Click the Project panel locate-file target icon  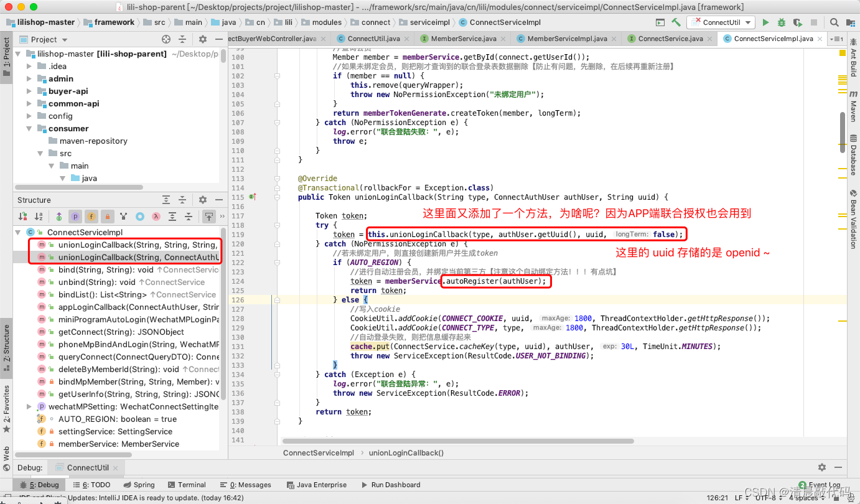click(166, 39)
